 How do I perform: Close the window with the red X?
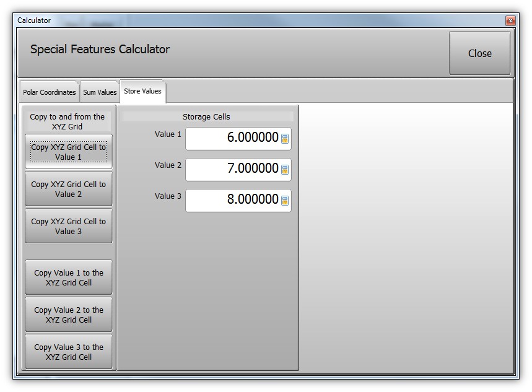510,20
